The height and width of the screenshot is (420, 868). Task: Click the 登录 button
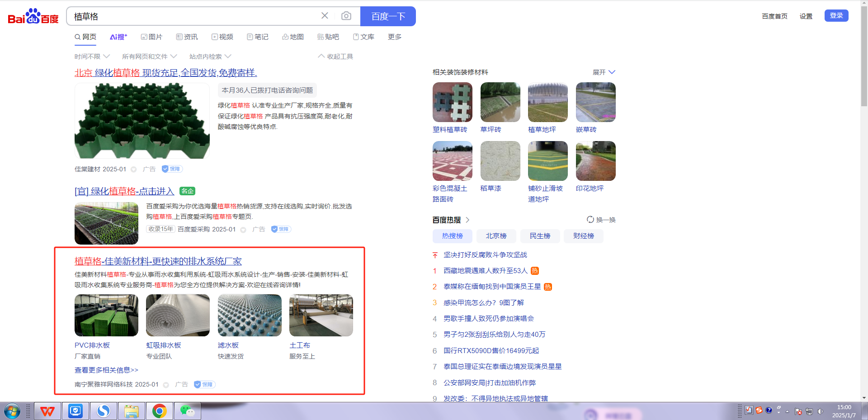[x=836, y=15]
